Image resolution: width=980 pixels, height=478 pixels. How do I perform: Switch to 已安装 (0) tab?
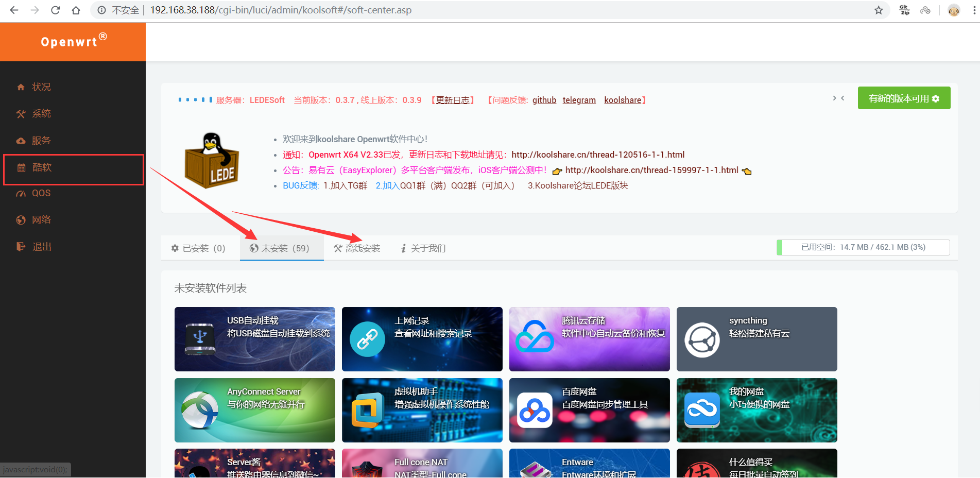[198, 248]
